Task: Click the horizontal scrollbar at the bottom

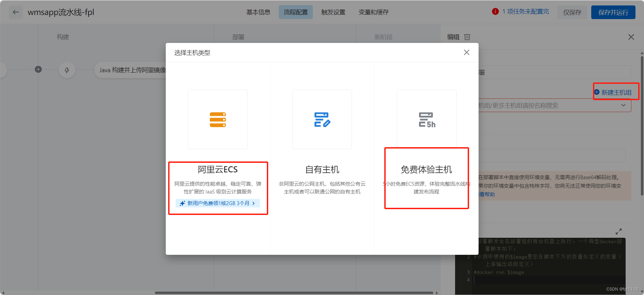Action: [x=294, y=292]
